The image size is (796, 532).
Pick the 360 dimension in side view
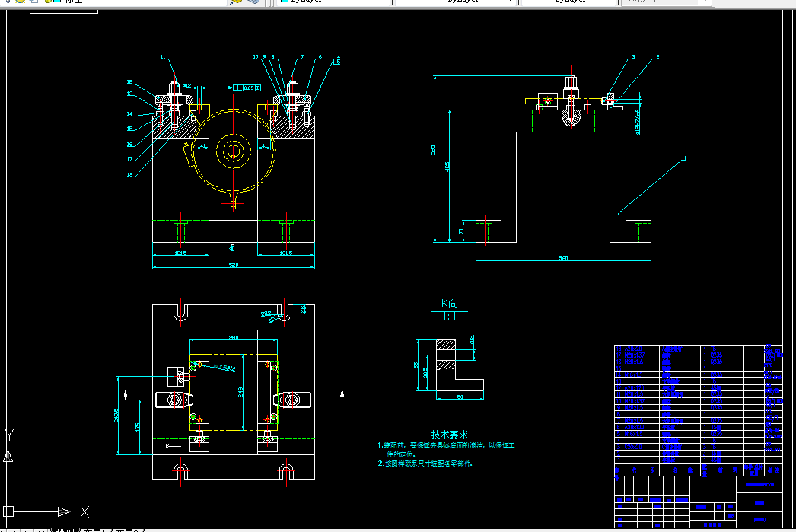coord(563,258)
